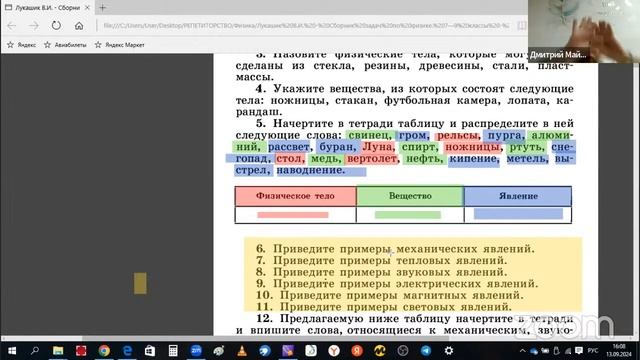Open the red app icon beside File Explorer
Screen dimensions: 640x360
click(81, 351)
